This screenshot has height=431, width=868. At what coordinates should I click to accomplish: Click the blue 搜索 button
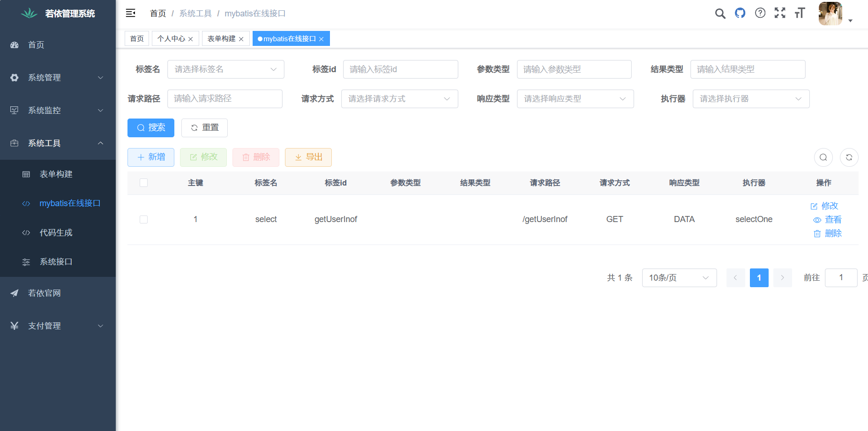point(151,128)
